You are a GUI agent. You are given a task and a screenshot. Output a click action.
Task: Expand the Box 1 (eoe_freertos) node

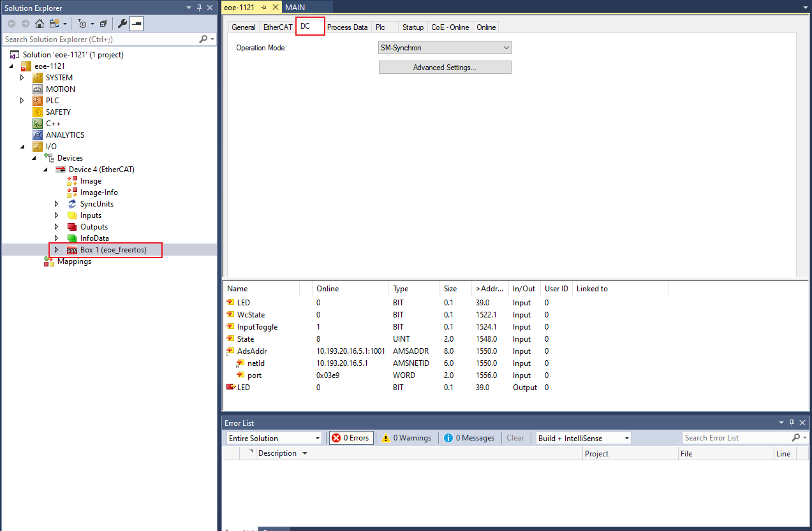[x=56, y=250]
